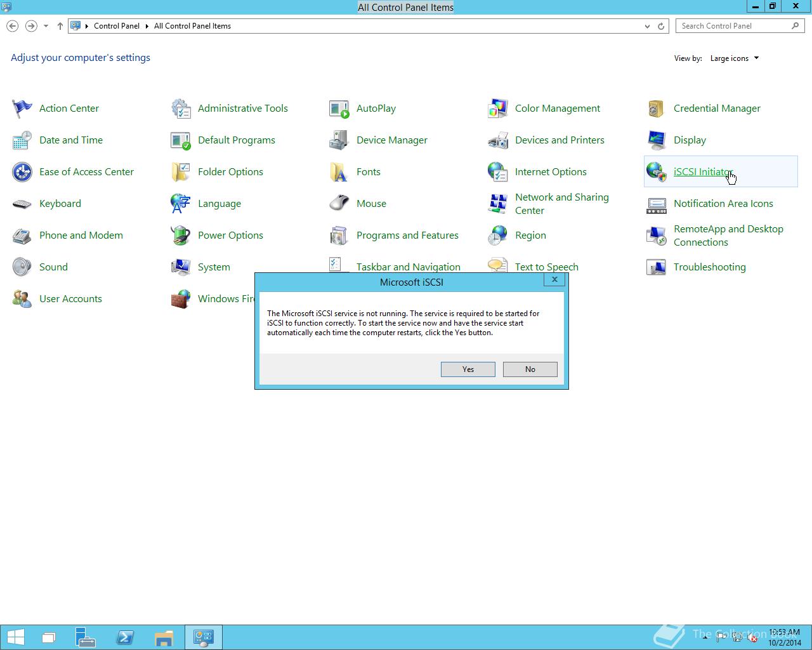
Task: Open the Action Center flag icon
Action: pos(22,109)
